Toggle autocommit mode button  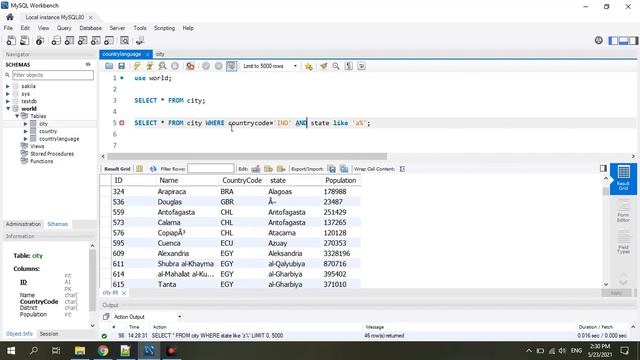(x=231, y=66)
